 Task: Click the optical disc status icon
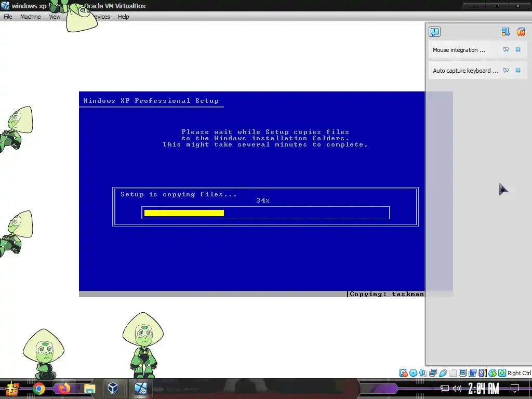coord(413,373)
